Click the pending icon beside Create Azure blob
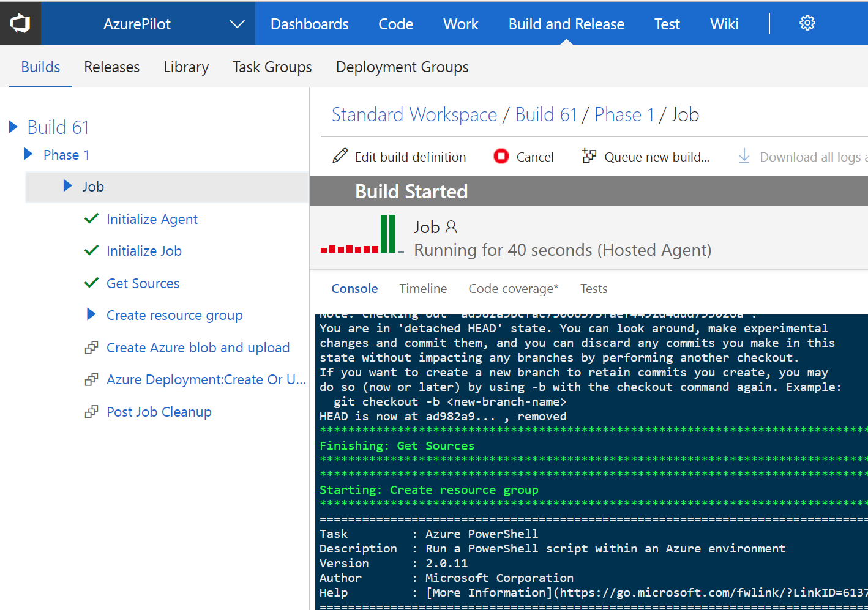This screenshot has width=868, height=610. click(91, 348)
